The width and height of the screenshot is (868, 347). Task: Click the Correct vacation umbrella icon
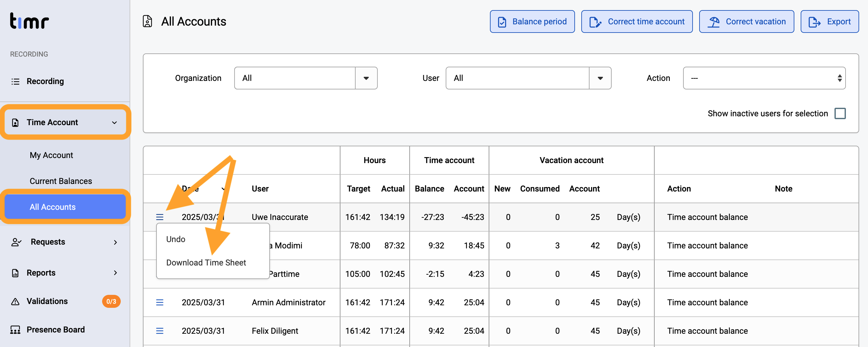click(713, 22)
